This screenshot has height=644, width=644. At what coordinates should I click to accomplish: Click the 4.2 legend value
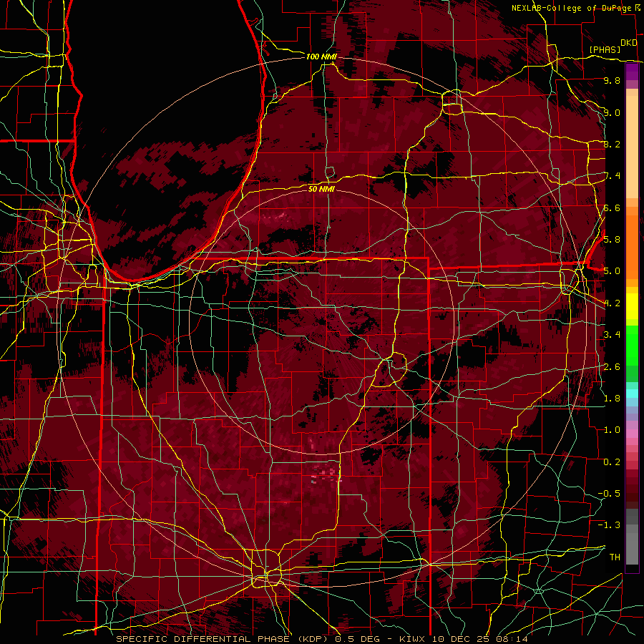click(612, 303)
